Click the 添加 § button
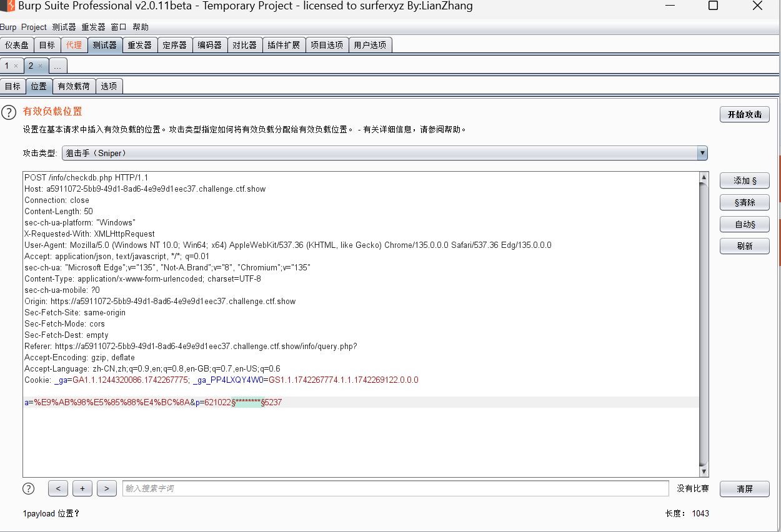This screenshot has width=781, height=532. click(x=744, y=180)
